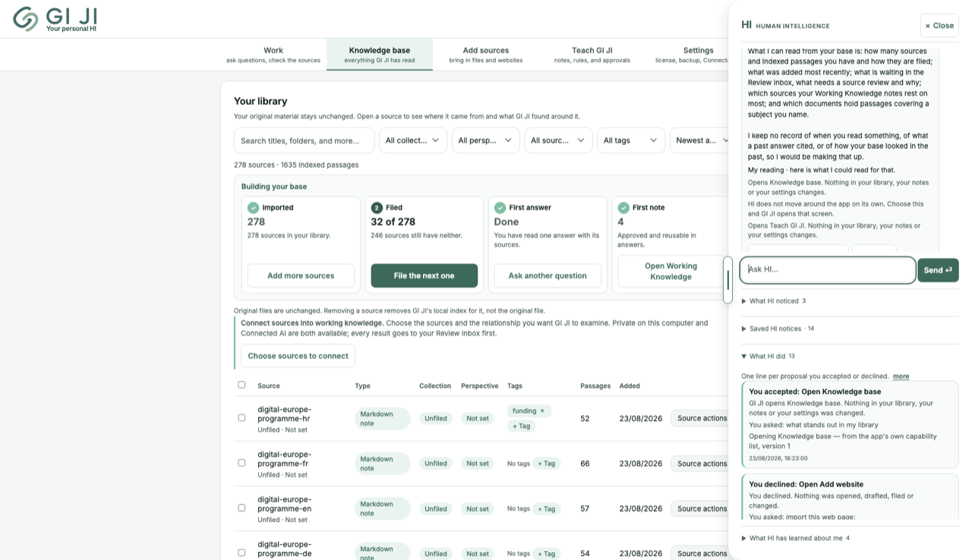Click the check icon beside First note
This screenshot has width=972, height=560.
point(623,207)
